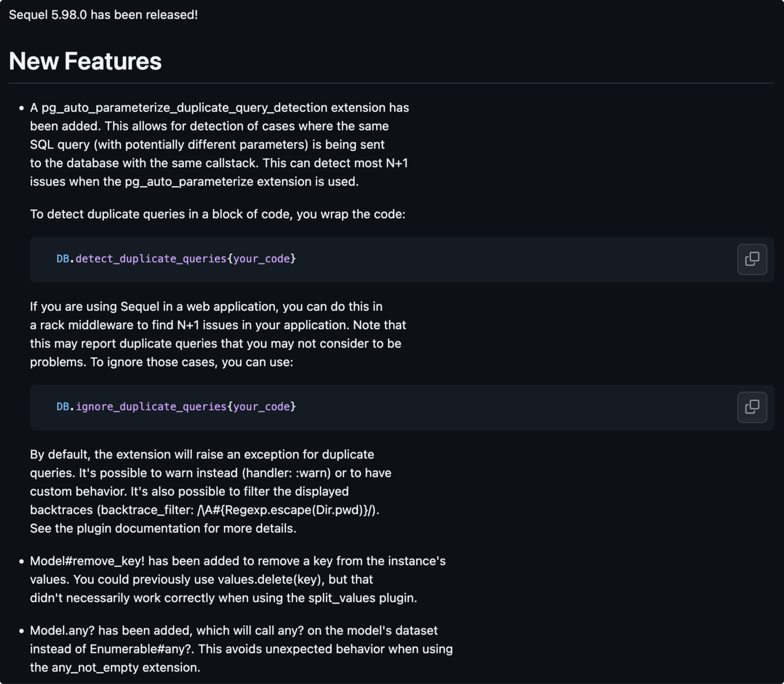784x684 pixels.
Task: Click your_code inside the detect_duplicate_queries block
Action: click(261, 259)
